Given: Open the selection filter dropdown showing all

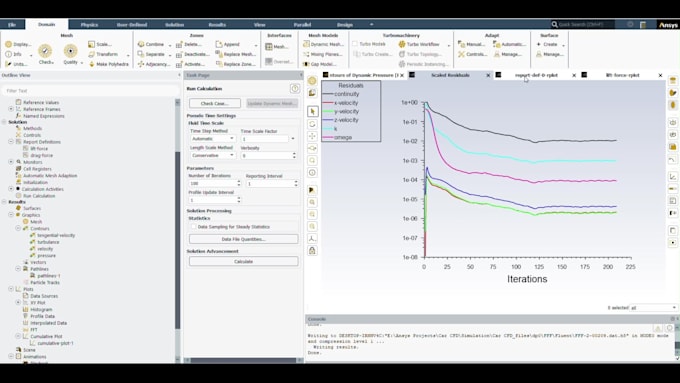Looking at the screenshot, I should coord(653,308).
